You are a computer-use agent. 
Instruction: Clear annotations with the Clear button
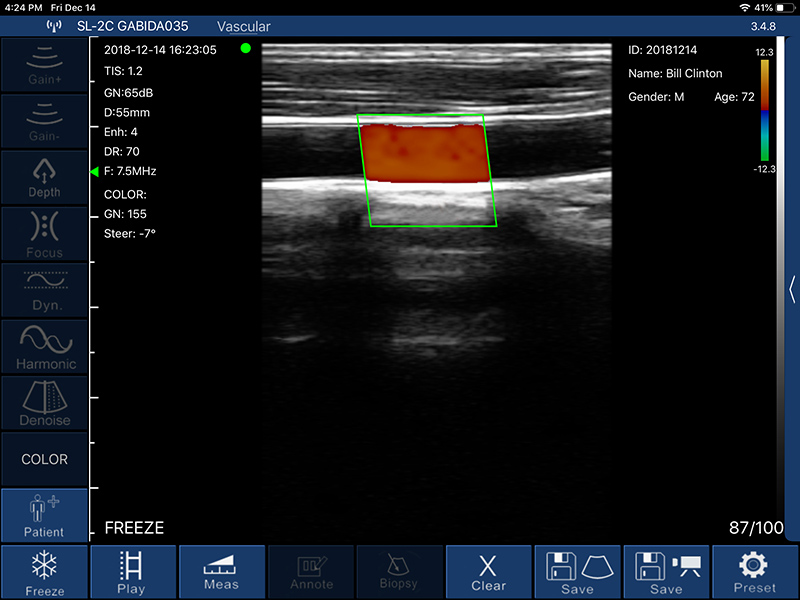pos(488,572)
